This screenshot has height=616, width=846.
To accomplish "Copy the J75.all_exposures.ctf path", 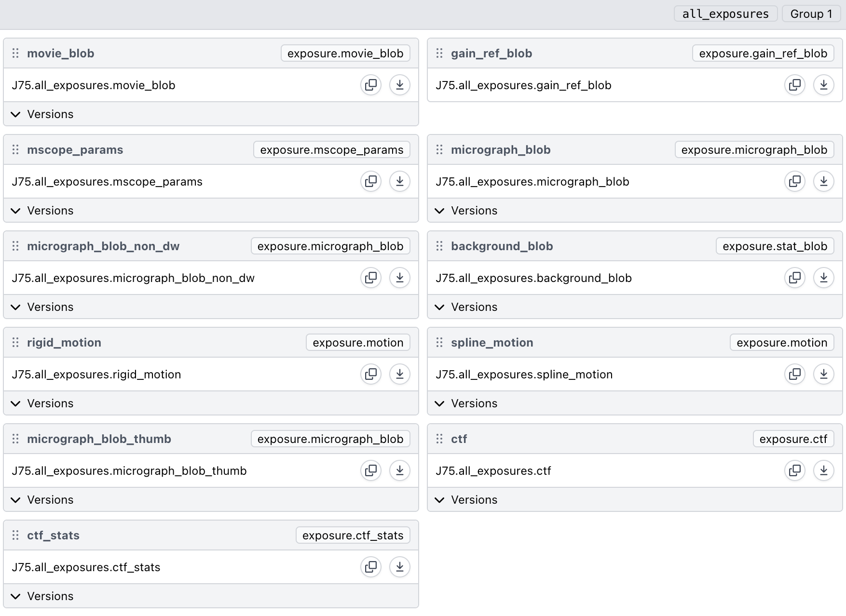I will coord(795,470).
